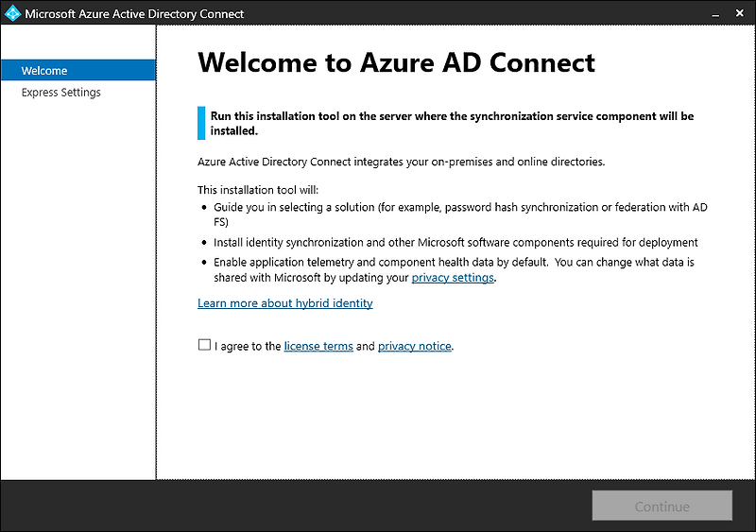Click the window title text in the title bar
The height and width of the screenshot is (532, 756).
[x=134, y=14]
